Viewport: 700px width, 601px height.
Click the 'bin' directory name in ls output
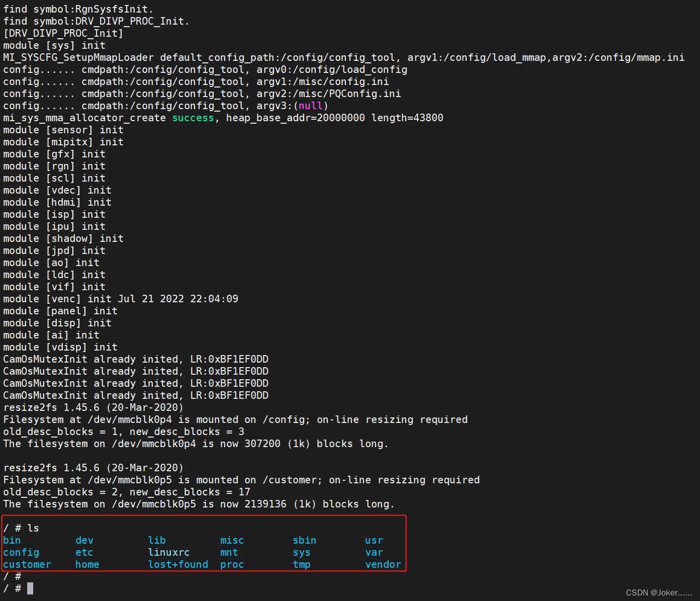(12, 540)
